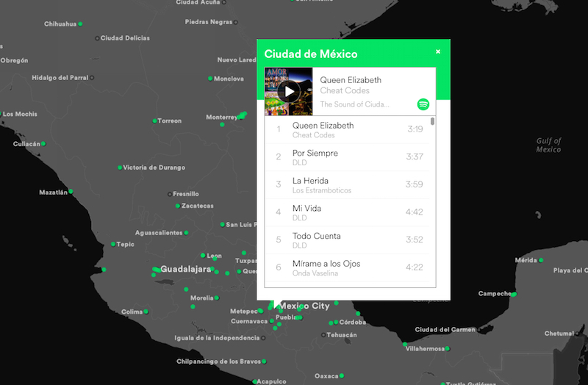588x385 pixels.
Task: Select Mirame a los Ojos track
Action: coord(345,267)
